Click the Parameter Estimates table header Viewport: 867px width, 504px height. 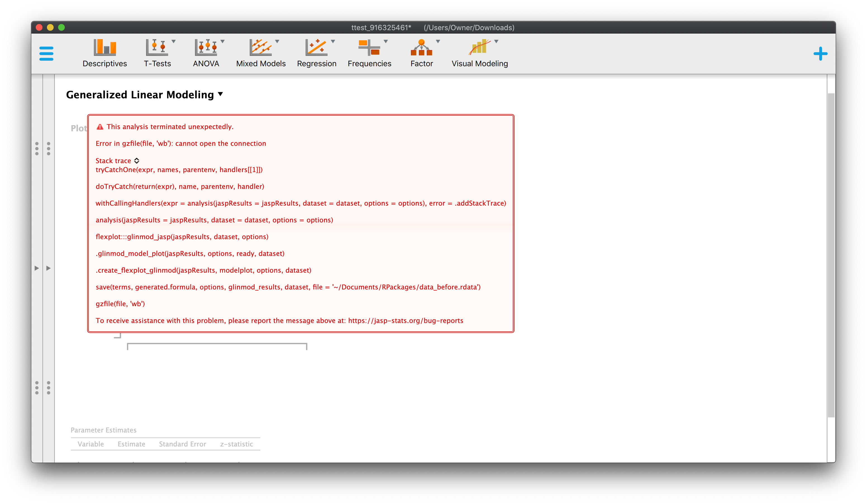103,430
